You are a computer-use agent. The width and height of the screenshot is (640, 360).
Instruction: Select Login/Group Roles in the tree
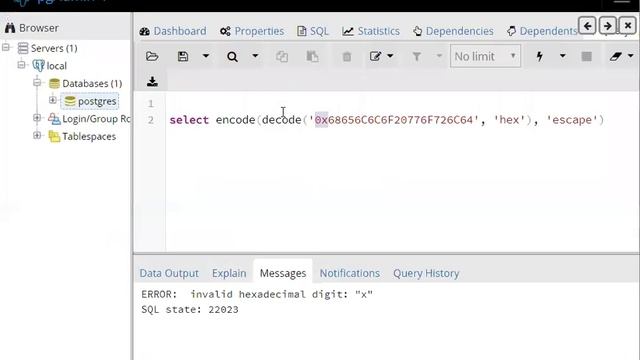(x=96, y=119)
